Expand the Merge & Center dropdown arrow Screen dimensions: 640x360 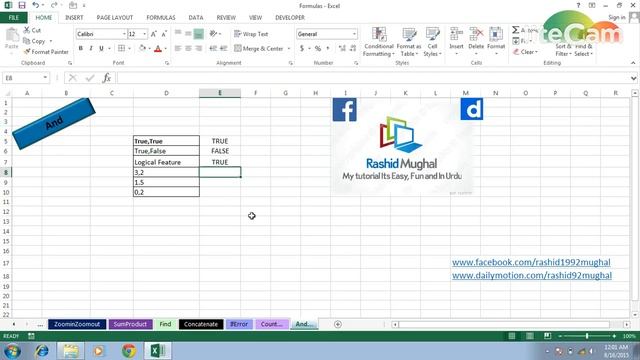point(289,49)
